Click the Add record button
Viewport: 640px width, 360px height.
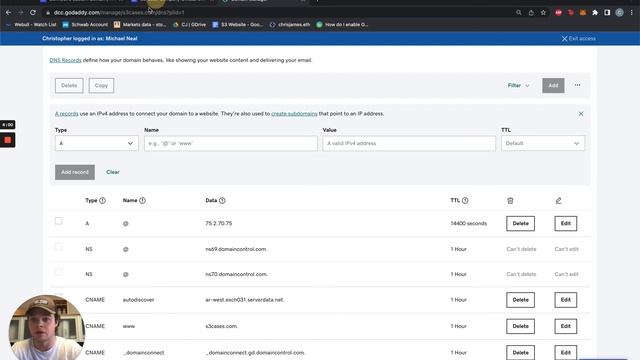point(75,172)
